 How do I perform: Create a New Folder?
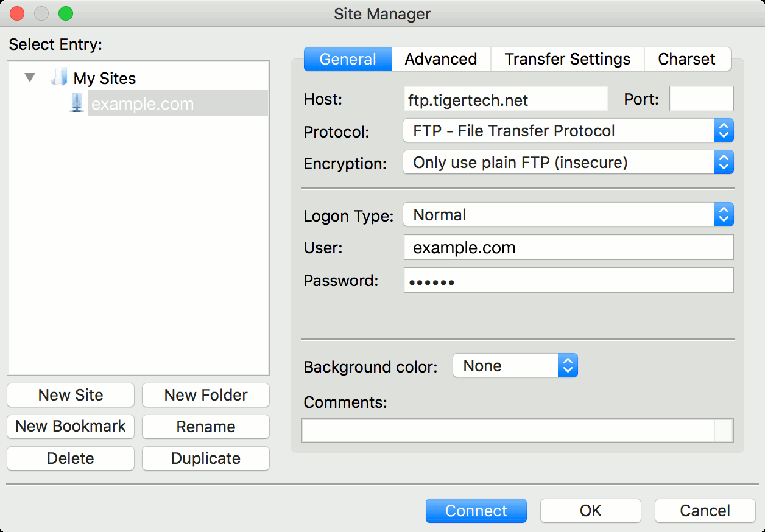click(205, 395)
